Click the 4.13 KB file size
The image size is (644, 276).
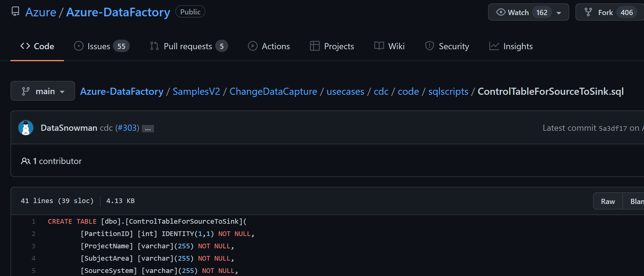[x=121, y=201]
